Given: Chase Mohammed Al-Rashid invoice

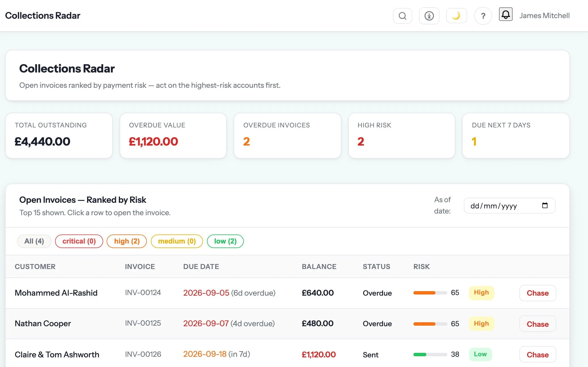Looking at the screenshot, I should 538,293.
